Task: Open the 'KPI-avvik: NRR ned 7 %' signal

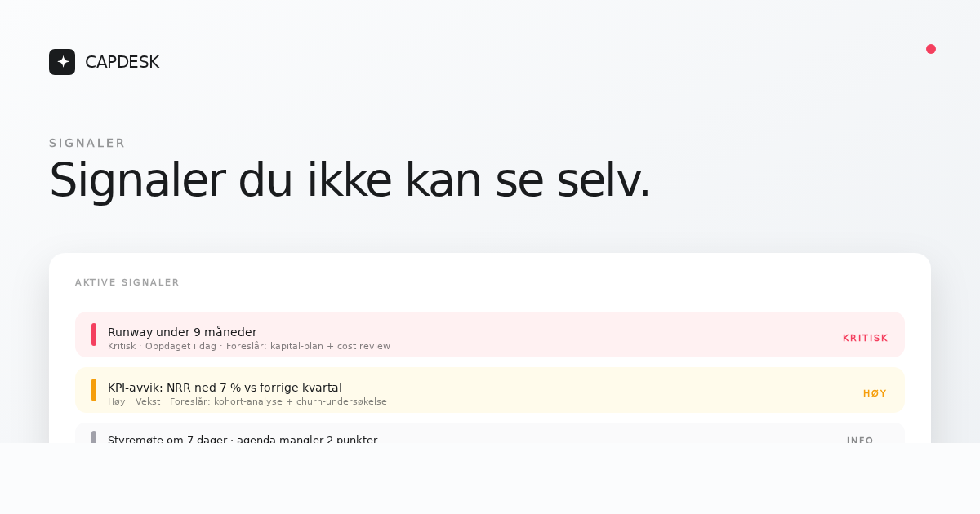Action: [225, 388]
